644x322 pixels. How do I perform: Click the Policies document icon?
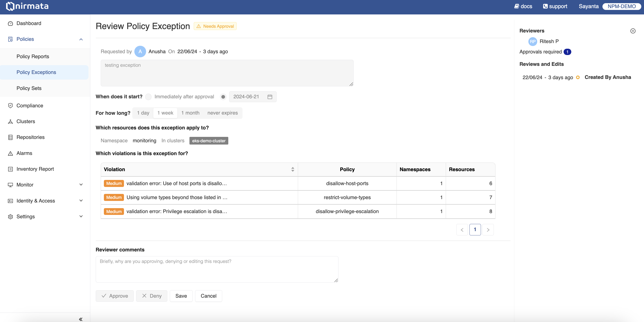[x=10, y=39]
